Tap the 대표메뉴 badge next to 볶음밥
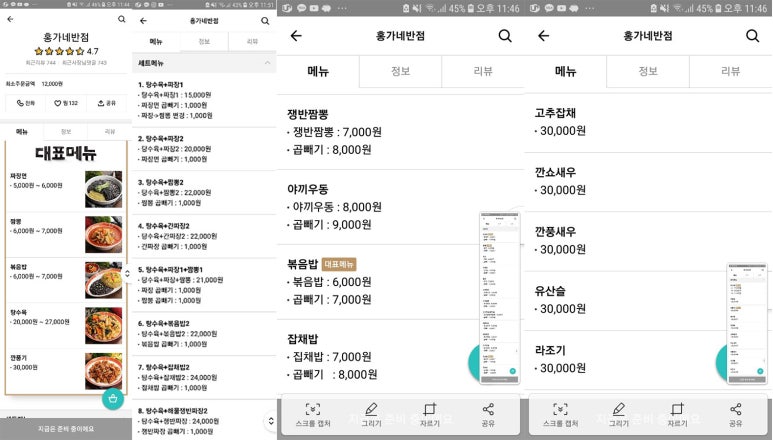Viewport: 773px width, 440px height. tap(339, 265)
